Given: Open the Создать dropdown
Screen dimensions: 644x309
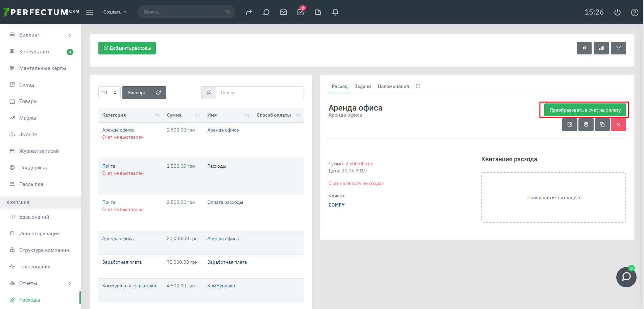Looking at the screenshot, I should (115, 12).
